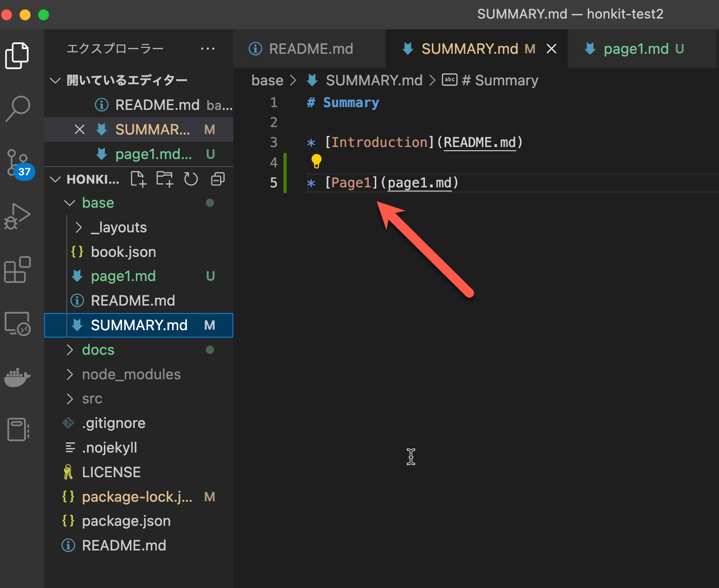
Task: Open the .gitignore file
Action: pyautogui.click(x=139, y=423)
